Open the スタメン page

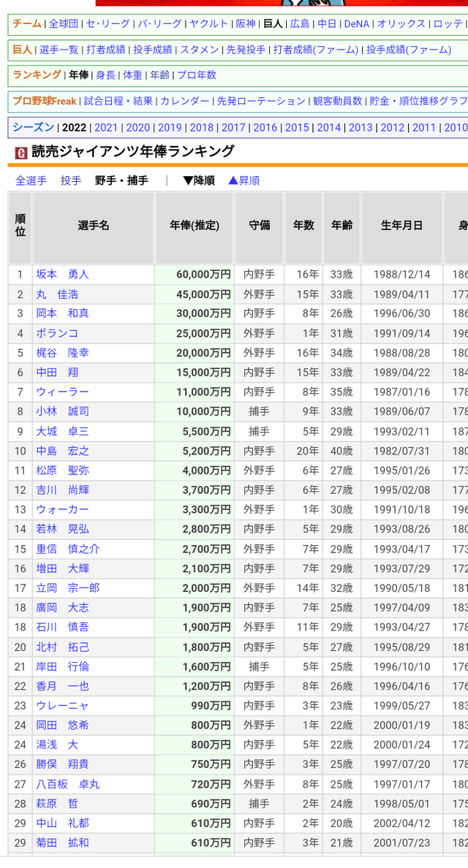(200, 50)
